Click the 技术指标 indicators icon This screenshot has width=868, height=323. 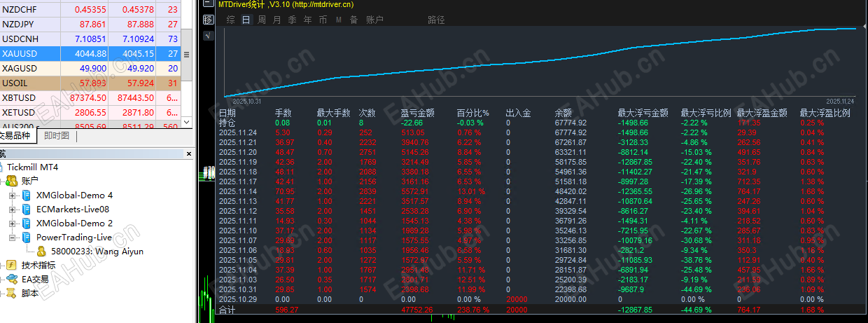(11, 265)
